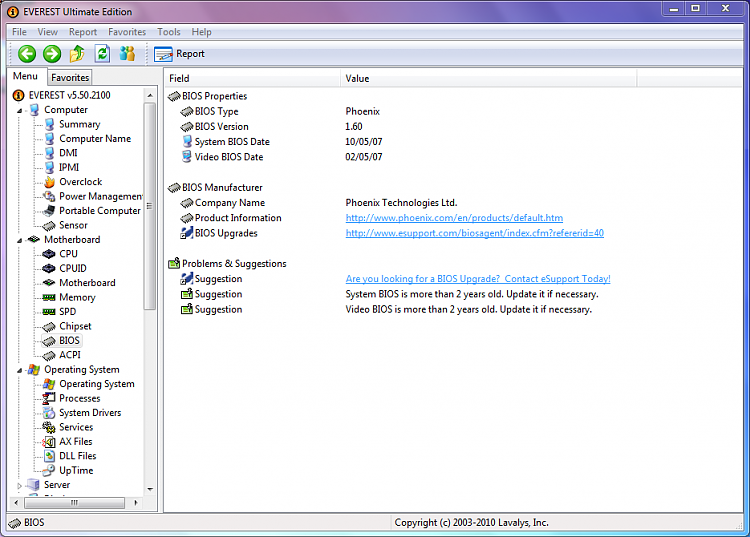Click the System Drivers icon
This screenshot has width=750, height=537.
(49, 413)
